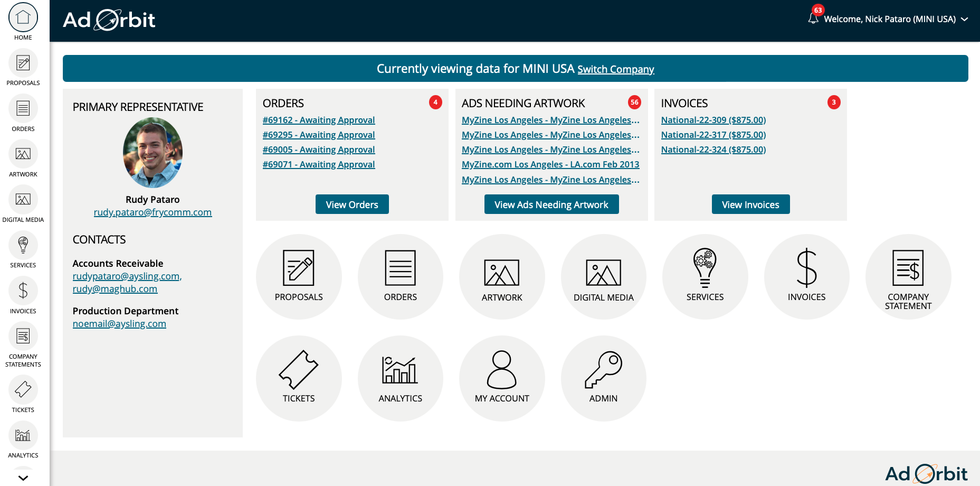The width and height of the screenshot is (980, 486).
Task: Click Switch Company in the banner
Action: [616, 69]
